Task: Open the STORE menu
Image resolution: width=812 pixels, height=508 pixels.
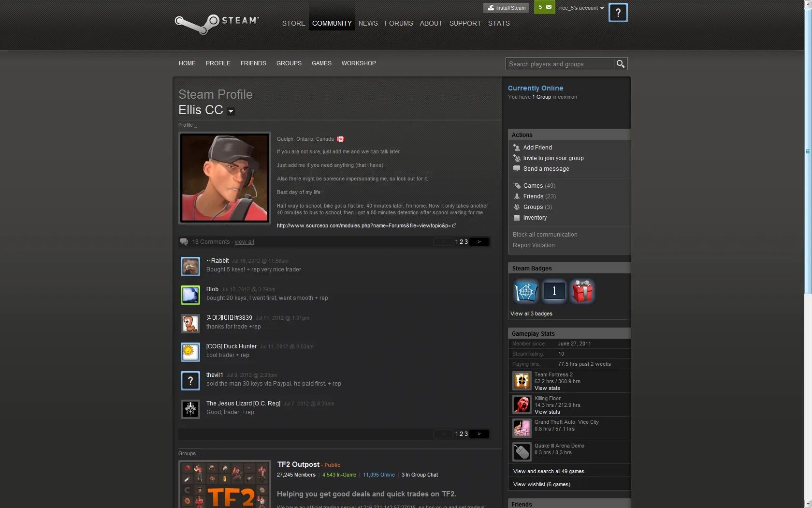Action: point(294,23)
